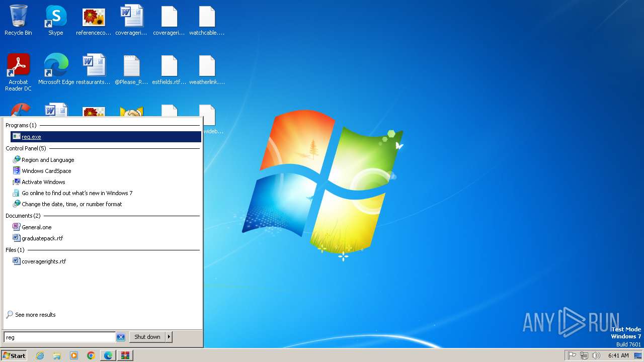Image resolution: width=644 pixels, height=362 pixels.
Task: Open Google Chrome from the taskbar
Action: 91,355
